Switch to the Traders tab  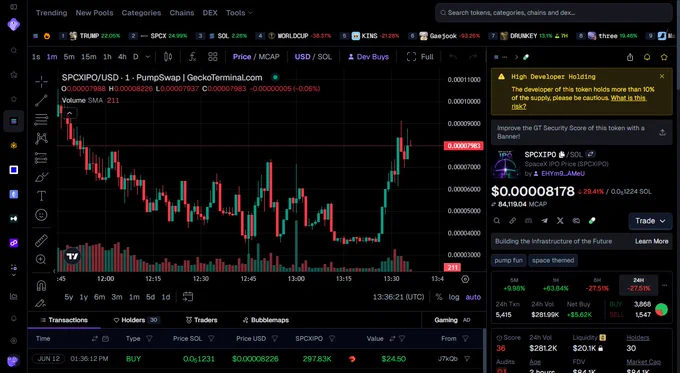[x=202, y=320]
